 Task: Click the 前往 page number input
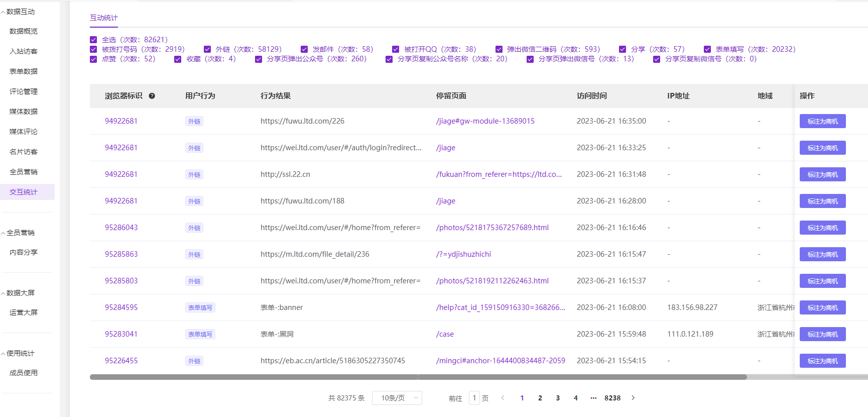[x=474, y=398]
